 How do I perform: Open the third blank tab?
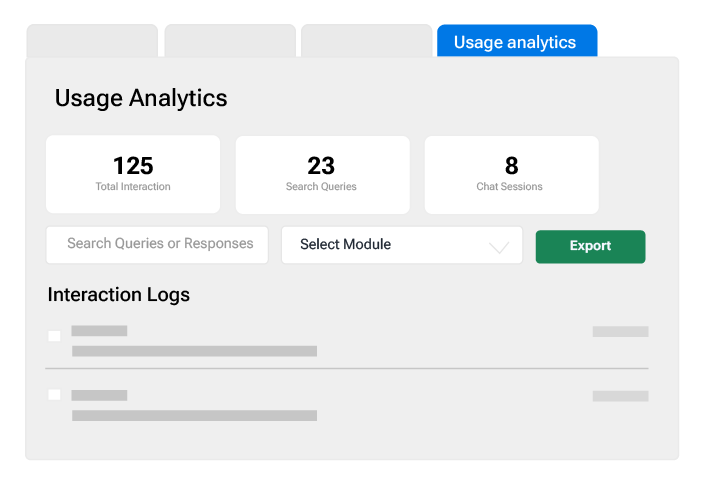[366, 42]
